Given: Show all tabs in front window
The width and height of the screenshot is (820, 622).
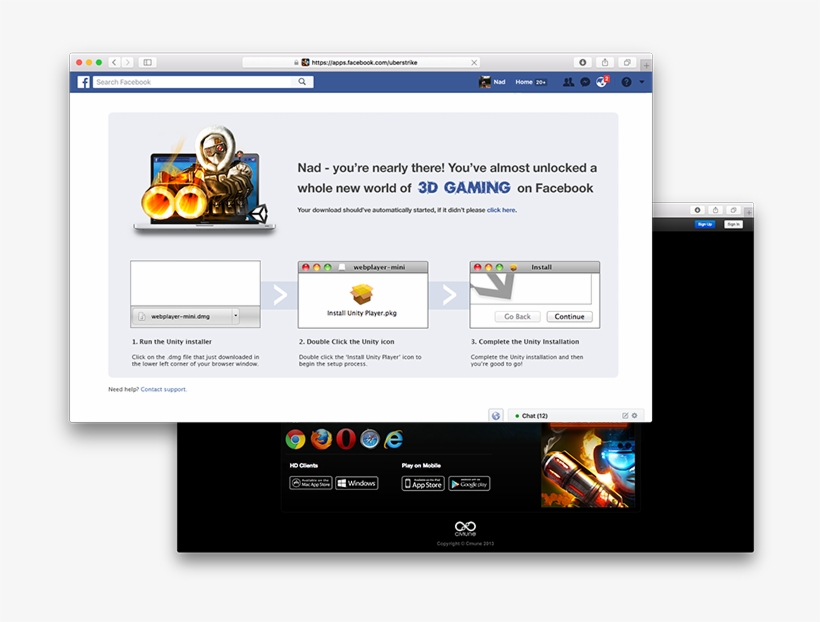Looking at the screenshot, I should [x=627, y=62].
